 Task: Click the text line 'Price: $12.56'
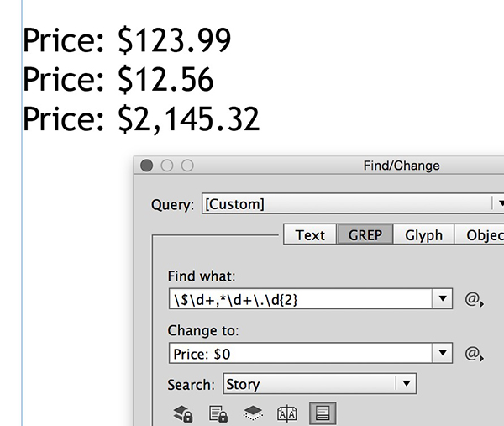118,80
